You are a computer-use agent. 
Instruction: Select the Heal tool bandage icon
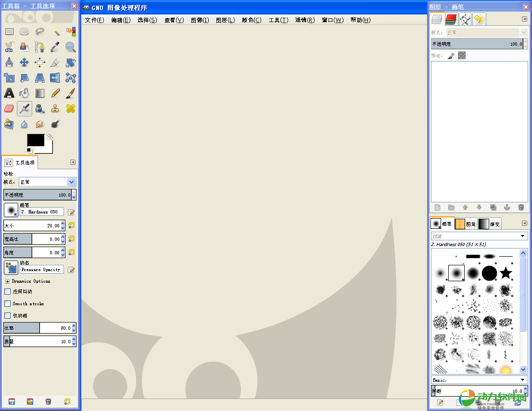click(x=71, y=109)
